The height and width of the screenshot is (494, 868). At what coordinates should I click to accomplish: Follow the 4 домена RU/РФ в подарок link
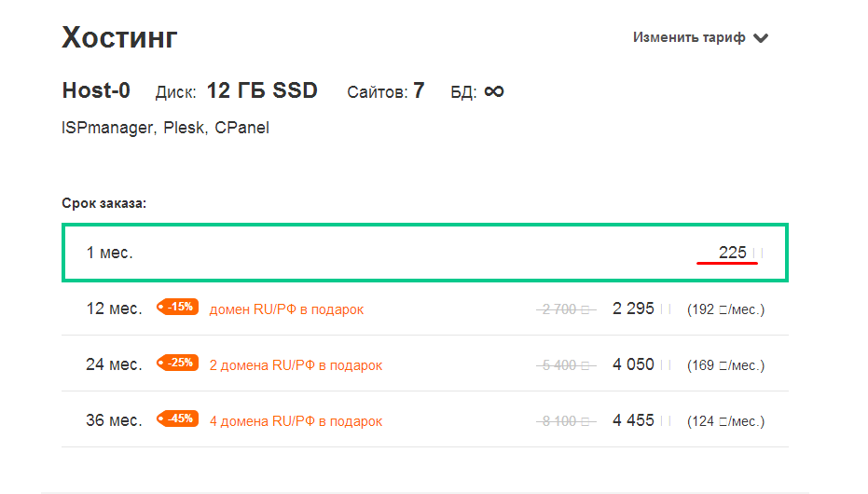pos(296,421)
